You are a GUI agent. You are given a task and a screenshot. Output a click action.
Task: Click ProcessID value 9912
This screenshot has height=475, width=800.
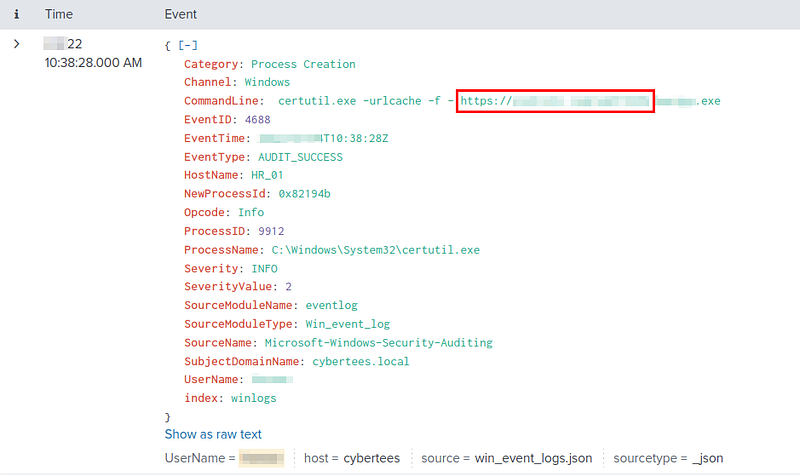(x=271, y=231)
